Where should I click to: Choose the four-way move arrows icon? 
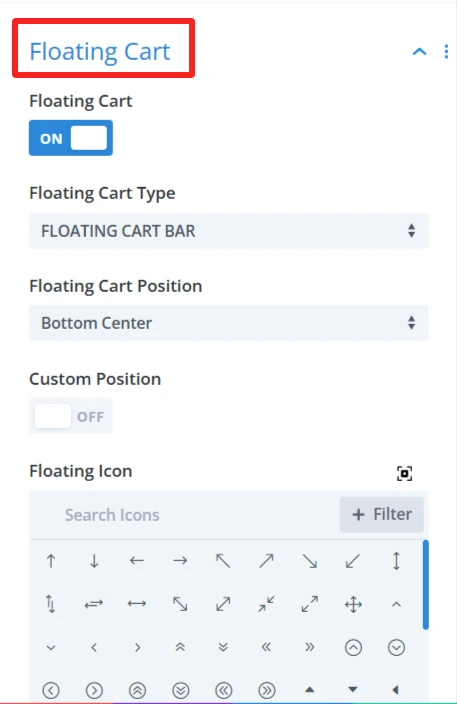point(353,604)
